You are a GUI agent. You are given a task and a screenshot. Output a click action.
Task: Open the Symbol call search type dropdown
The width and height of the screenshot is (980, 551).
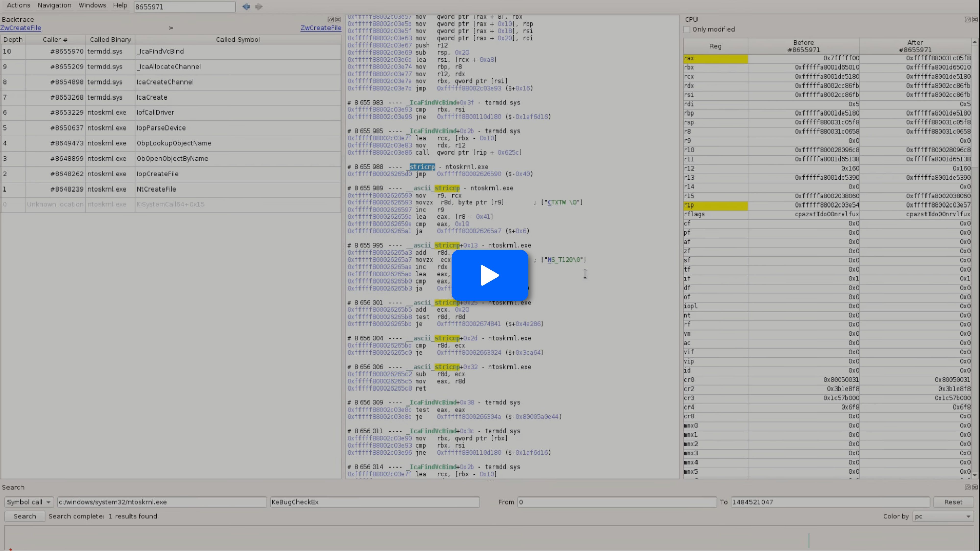click(x=29, y=502)
